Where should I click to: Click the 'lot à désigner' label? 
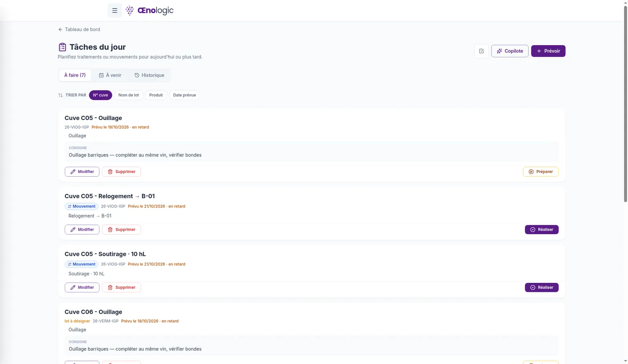click(77, 321)
